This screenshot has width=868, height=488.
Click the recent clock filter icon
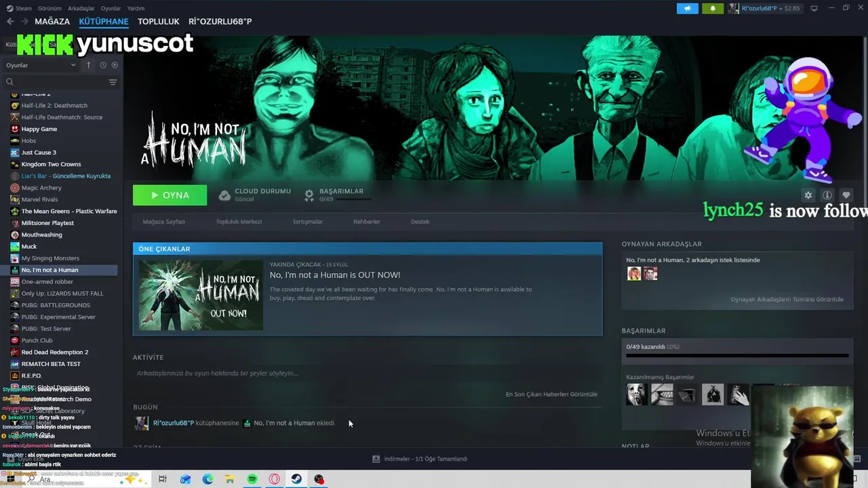tap(103, 65)
